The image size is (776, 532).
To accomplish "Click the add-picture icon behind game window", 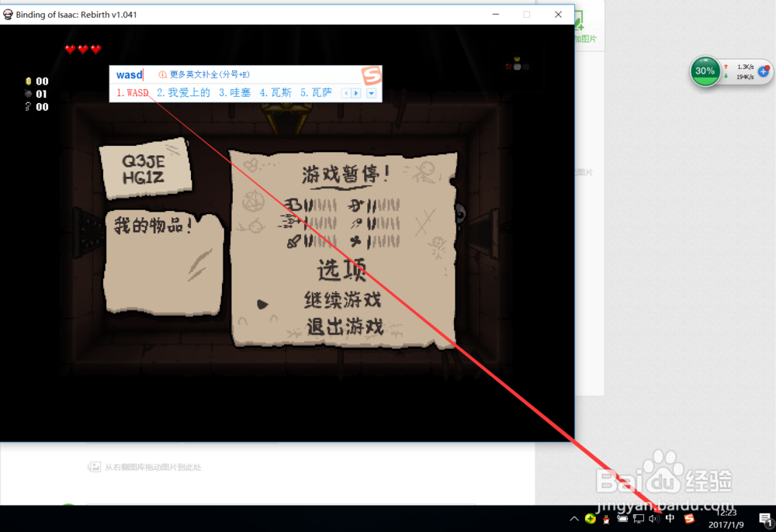I will click(580, 22).
